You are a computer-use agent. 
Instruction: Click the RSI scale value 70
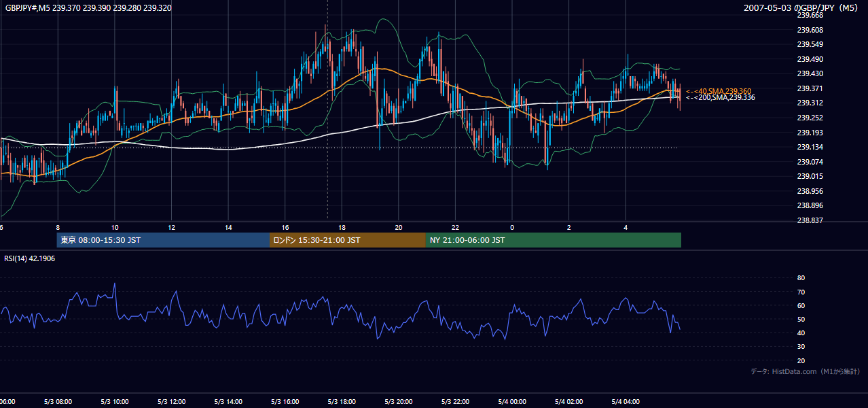click(801, 292)
